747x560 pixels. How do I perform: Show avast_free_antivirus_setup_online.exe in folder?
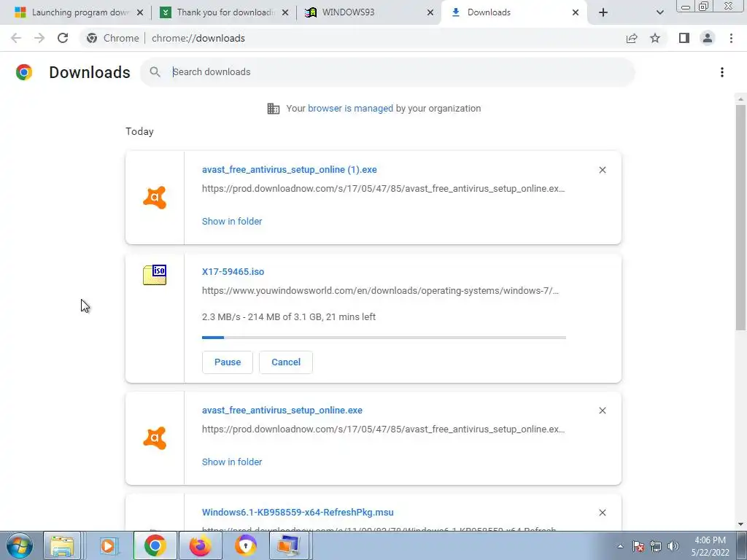pos(232,462)
